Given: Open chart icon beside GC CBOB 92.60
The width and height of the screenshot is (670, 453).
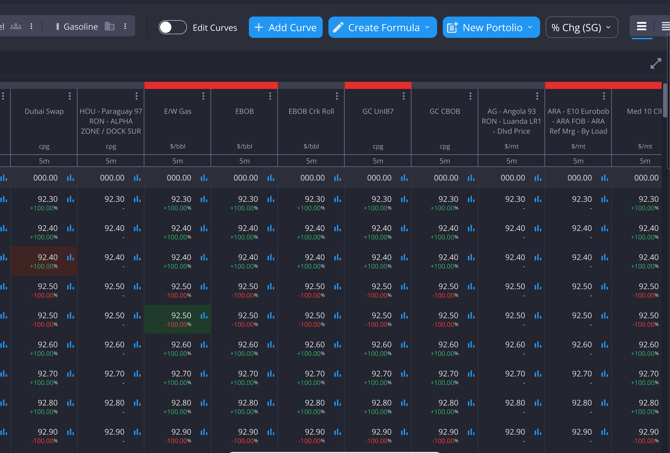Looking at the screenshot, I should click(x=471, y=344).
